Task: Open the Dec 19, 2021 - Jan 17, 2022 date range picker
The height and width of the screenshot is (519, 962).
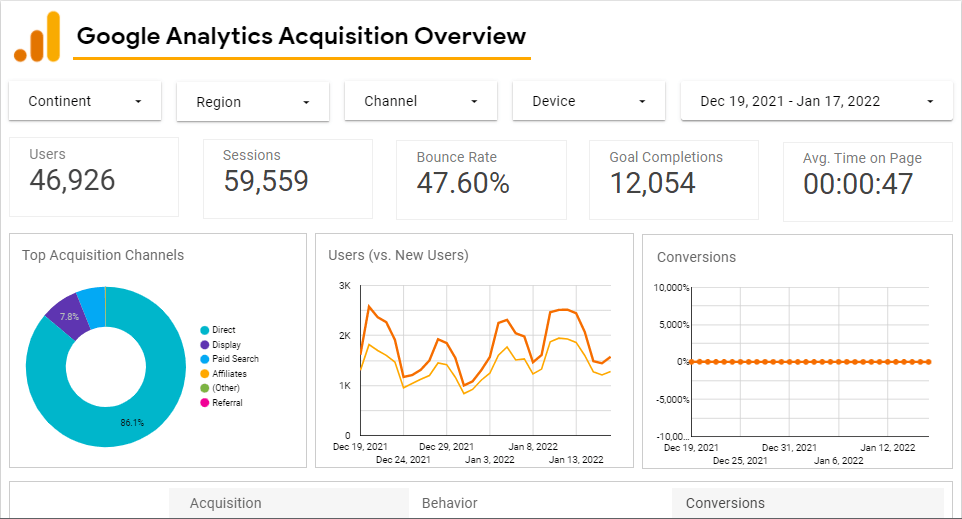Action: click(x=817, y=101)
